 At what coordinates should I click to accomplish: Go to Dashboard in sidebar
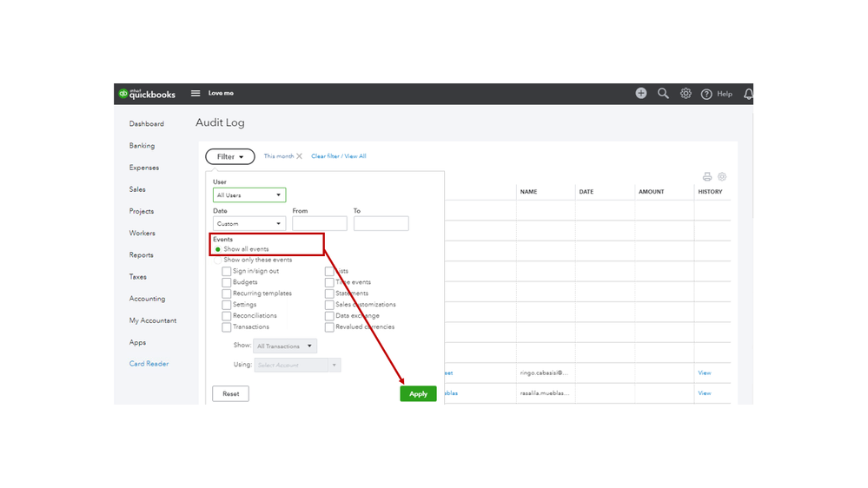click(x=147, y=124)
